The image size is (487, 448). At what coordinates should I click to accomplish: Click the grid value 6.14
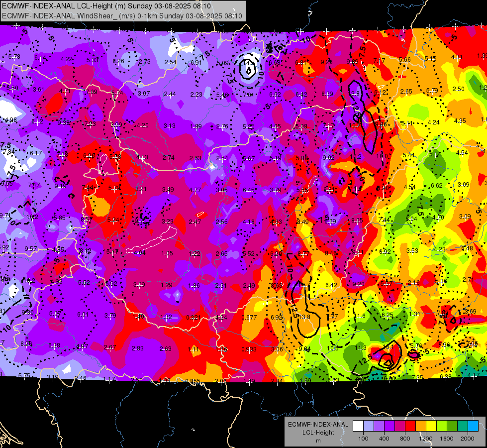(x=40, y=58)
